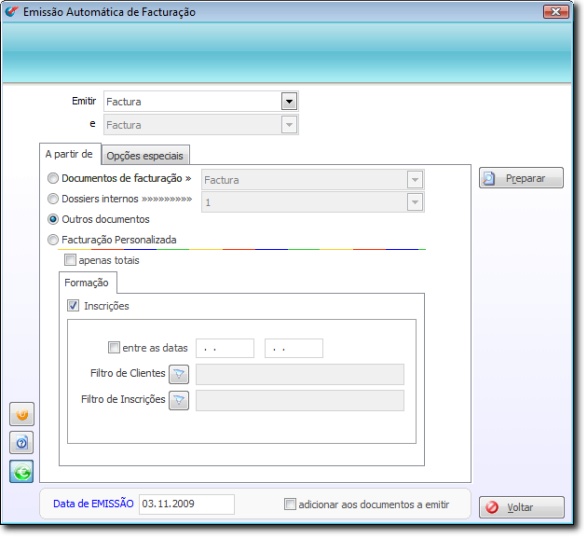Image resolution: width=584 pixels, height=537 pixels.
Task: Open the help question mark icon
Action: (x=22, y=443)
